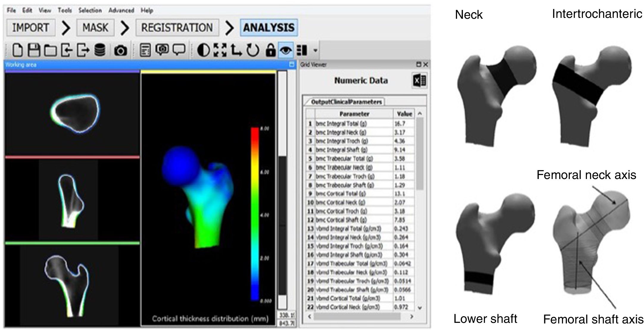Click the Save floppy disk icon
The height and width of the screenshot is (330, 644).
point(34,50)
